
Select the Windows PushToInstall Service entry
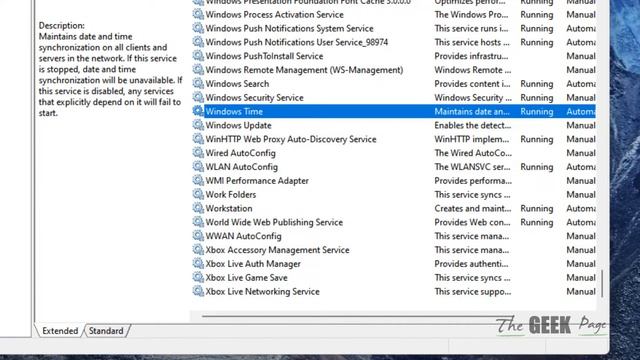coord(264,56)
